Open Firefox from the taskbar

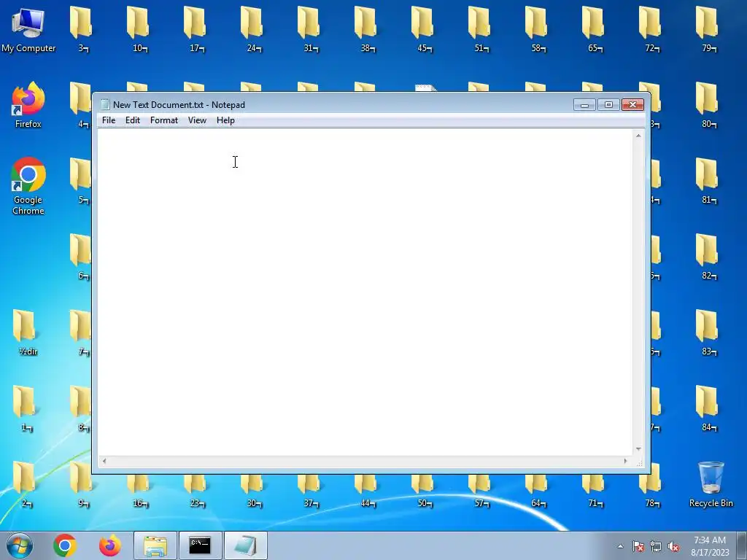tap(109, 545)
